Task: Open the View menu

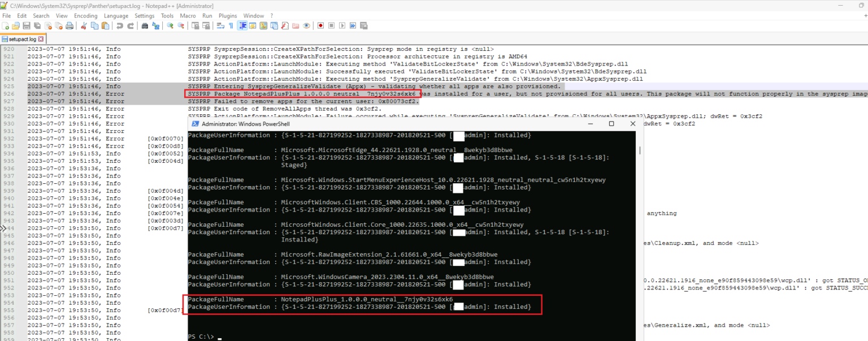Action: (x=62, y=16)
